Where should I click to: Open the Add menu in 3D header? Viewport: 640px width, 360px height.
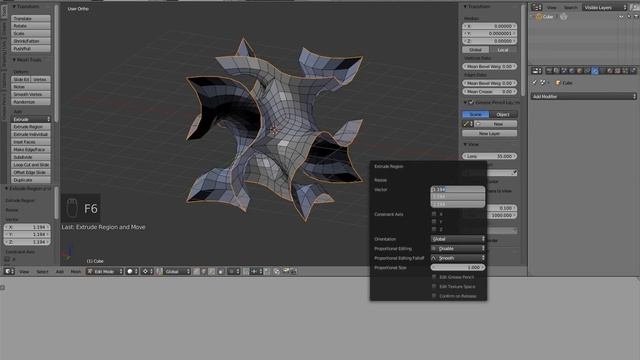[60, 271]
